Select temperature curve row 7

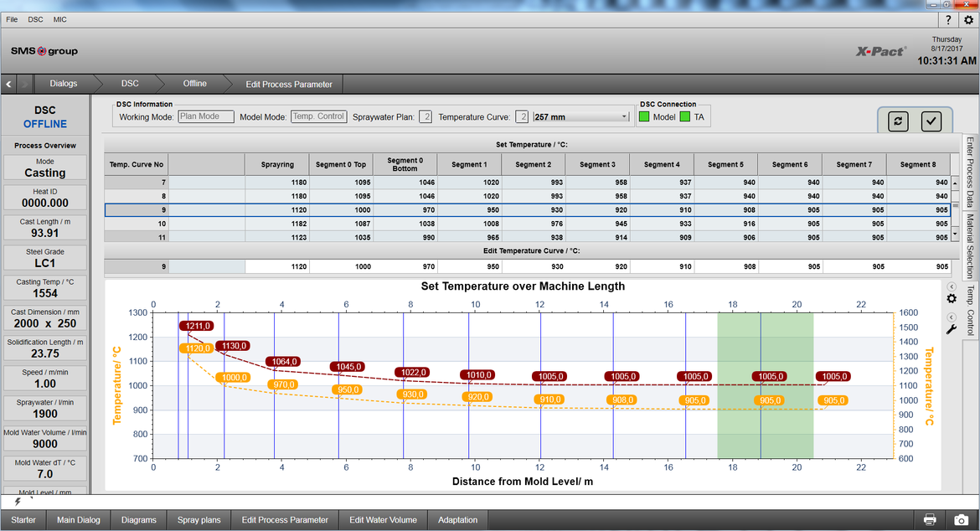point(528,183)
